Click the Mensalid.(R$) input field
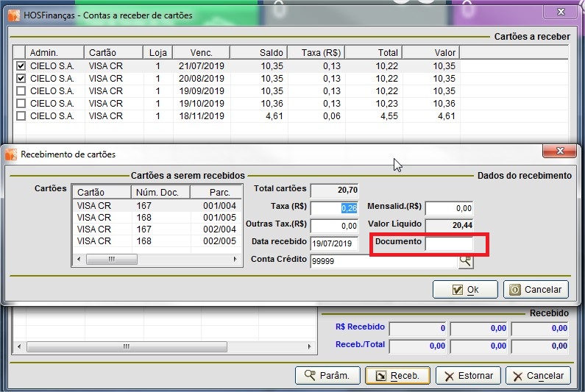Image resolution: width=585 pixels, height=392 pixels. pyautogui.click(x=449, y=208)
